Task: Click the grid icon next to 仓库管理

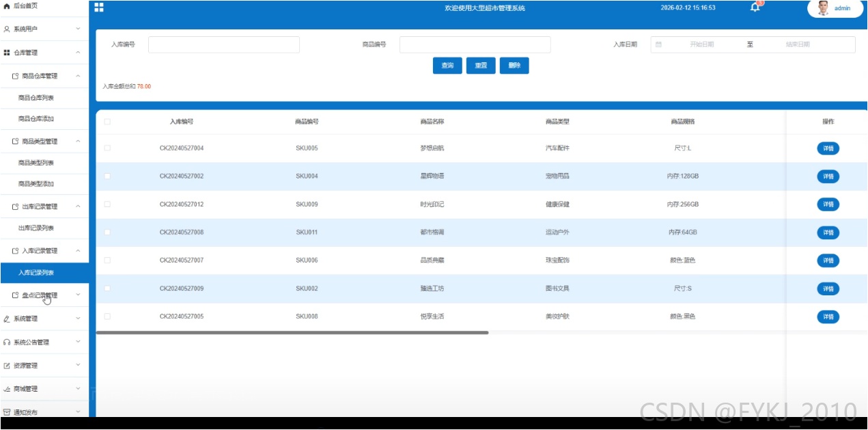Action: [7, 53]
